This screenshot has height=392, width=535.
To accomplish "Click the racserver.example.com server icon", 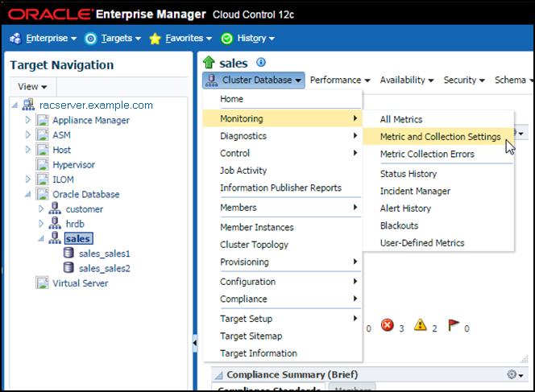I will (28, 105).
